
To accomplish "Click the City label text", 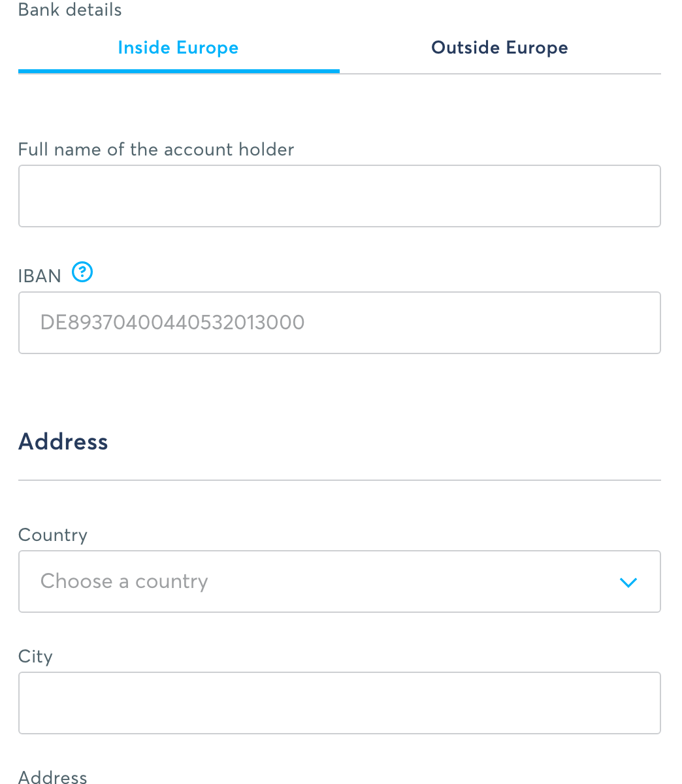I will point(35,657).
